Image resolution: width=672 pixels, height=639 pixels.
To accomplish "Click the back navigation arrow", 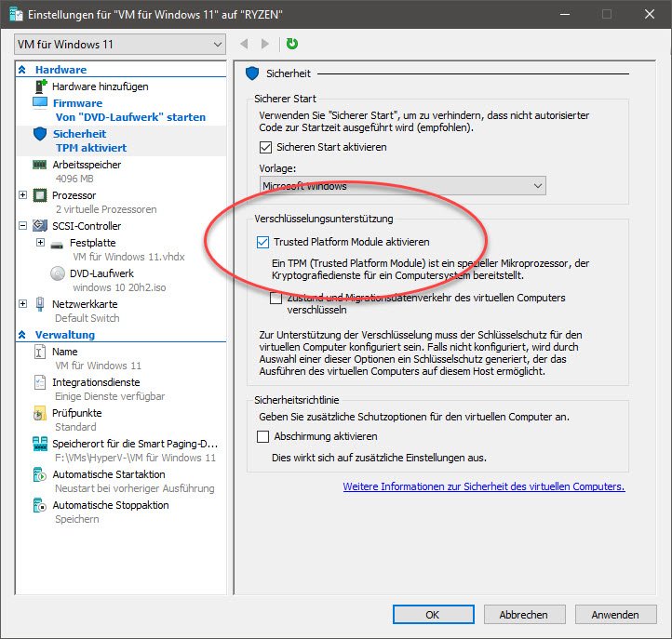I will click(x=244, y=44).
